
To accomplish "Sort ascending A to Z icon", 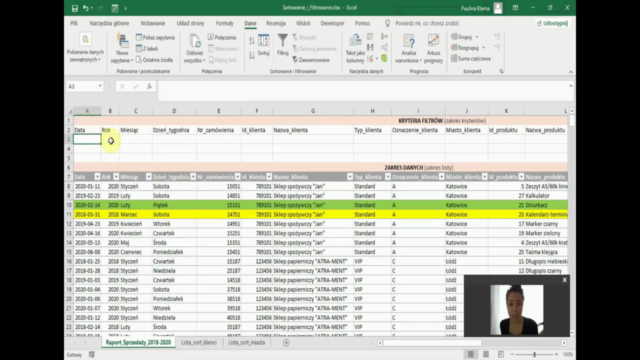I will pyautogui.click(x=252, y=40).
